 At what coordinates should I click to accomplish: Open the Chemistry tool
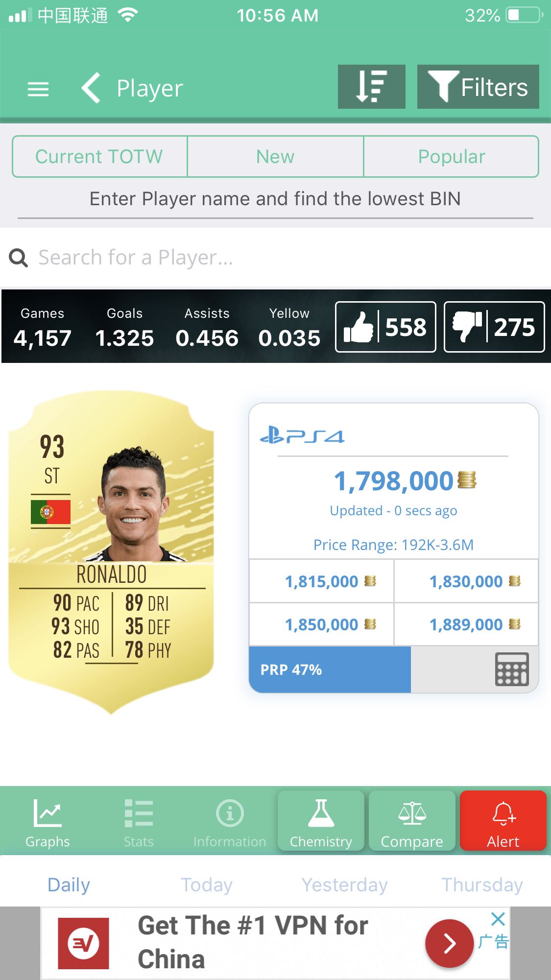[x=321, y=821]
